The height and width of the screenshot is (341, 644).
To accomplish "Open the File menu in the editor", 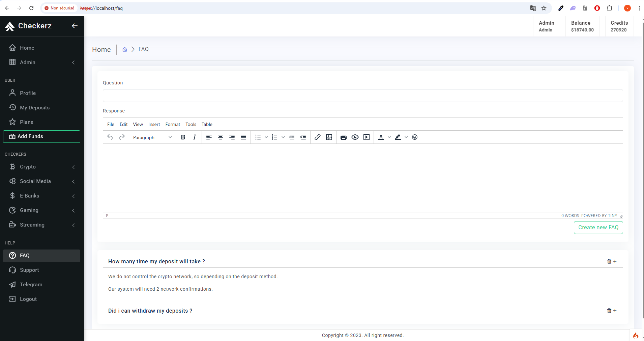I will click(111, 124).
